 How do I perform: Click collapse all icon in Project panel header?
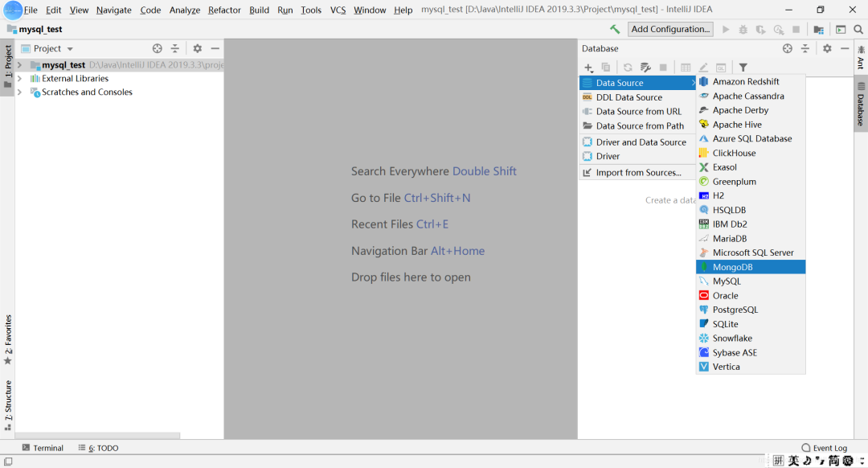tap(175, 49)
